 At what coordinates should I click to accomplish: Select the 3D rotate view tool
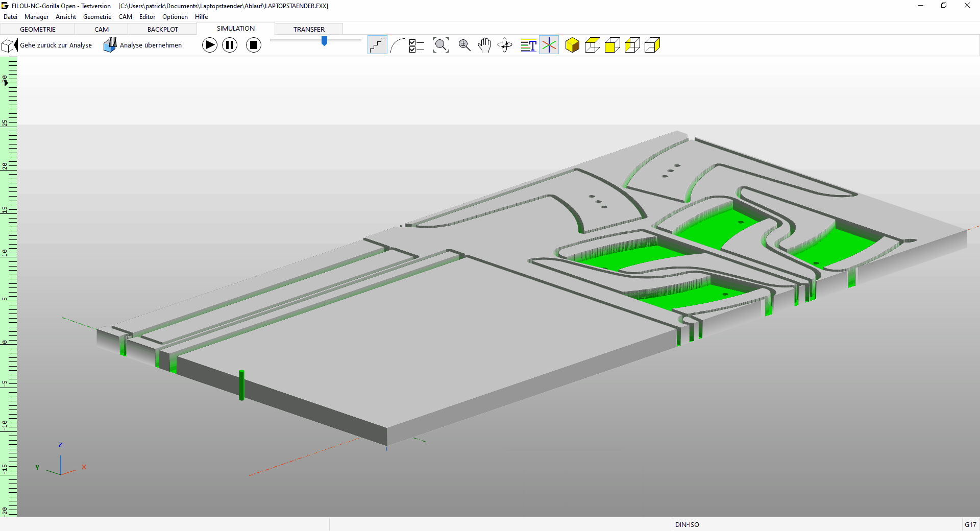(x=505, y=45)
